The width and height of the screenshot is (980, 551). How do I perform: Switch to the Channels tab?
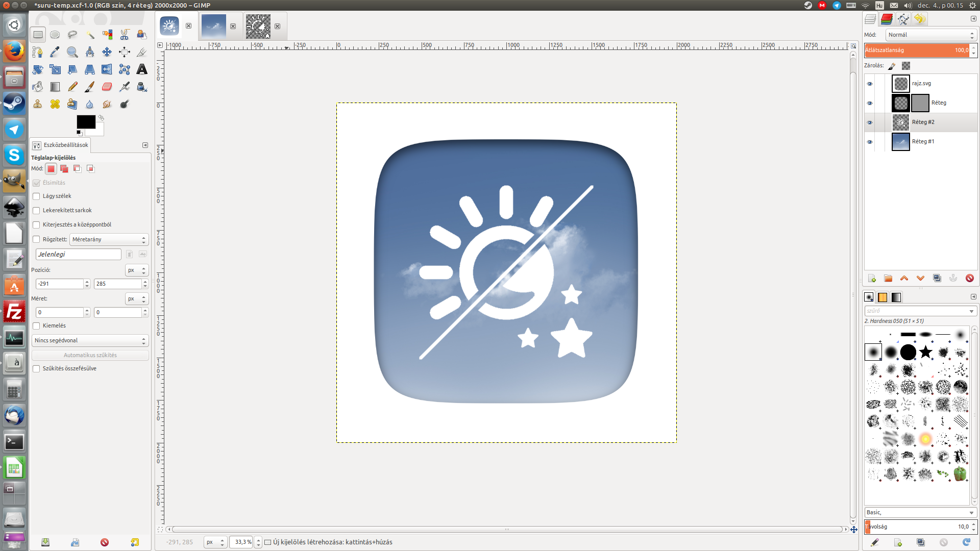pos(887,19)
